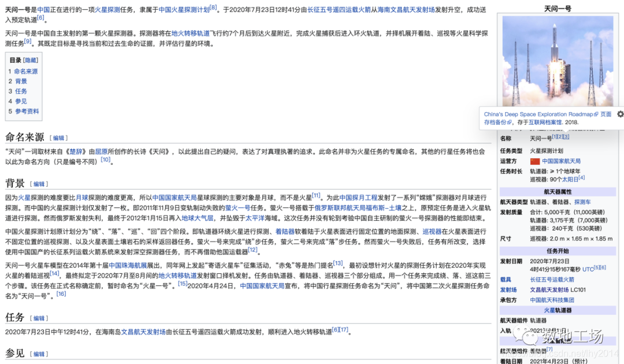Screen dimensions: 624x364
Task: Open the 楚辞 link
Action: 76,151
